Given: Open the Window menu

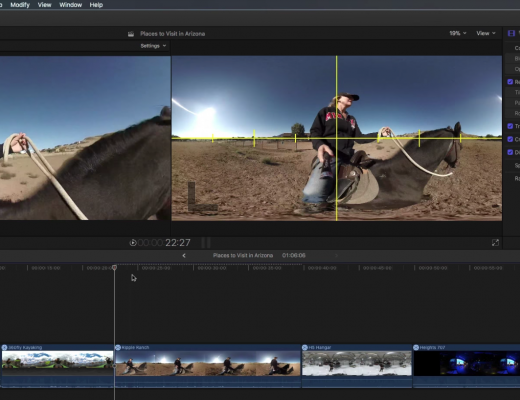Looking at the screenshot, I should 71,5.
